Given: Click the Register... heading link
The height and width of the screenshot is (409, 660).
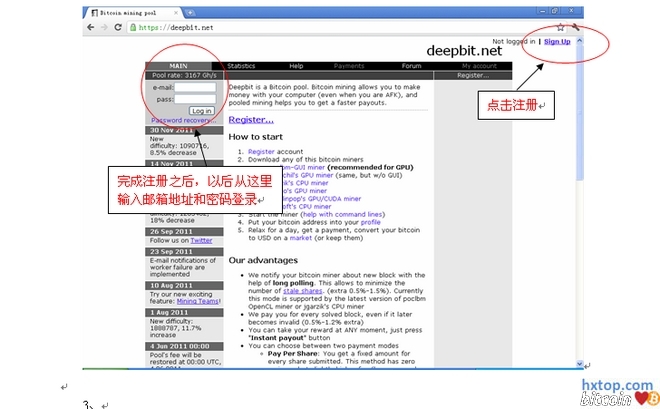Looking at the screenshot, I should pyautogui.click(x=251, y=120).
